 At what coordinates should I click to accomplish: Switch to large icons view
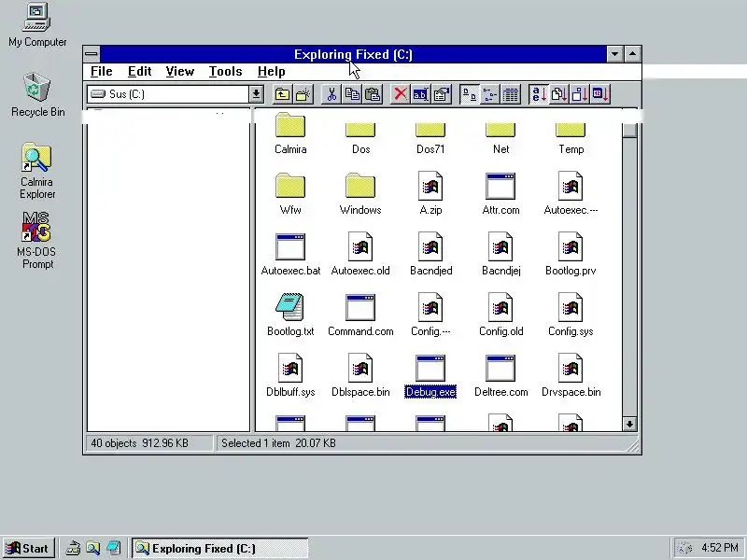470,94
